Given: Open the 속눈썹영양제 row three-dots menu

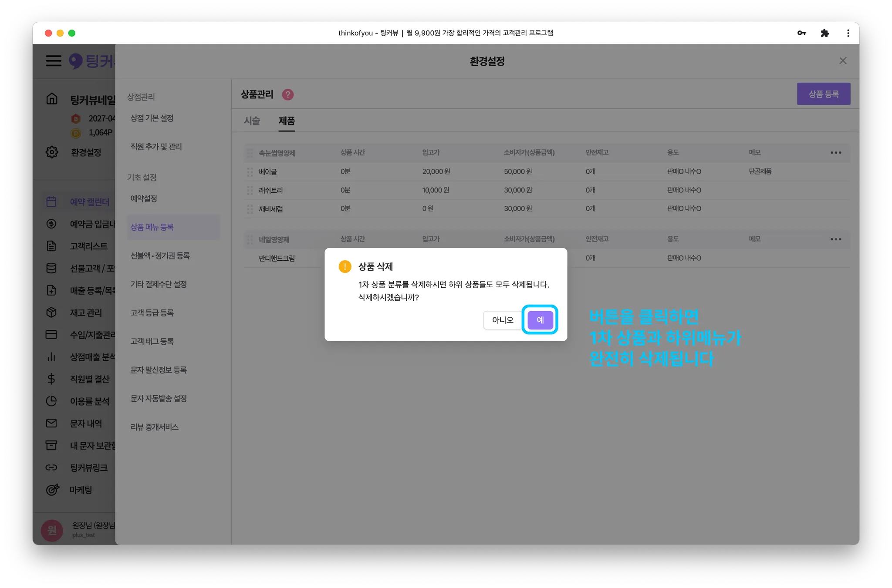Looking at the screenshot, I should [835, 153].
